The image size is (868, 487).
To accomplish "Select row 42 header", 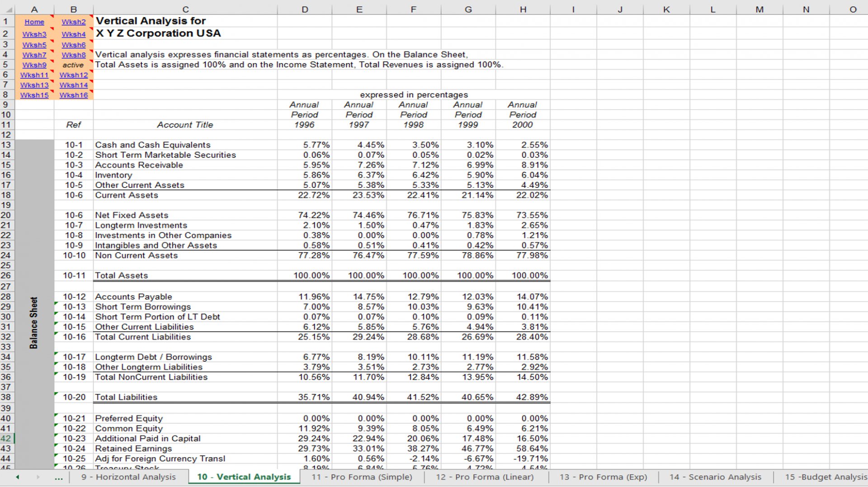I will 6,438.
